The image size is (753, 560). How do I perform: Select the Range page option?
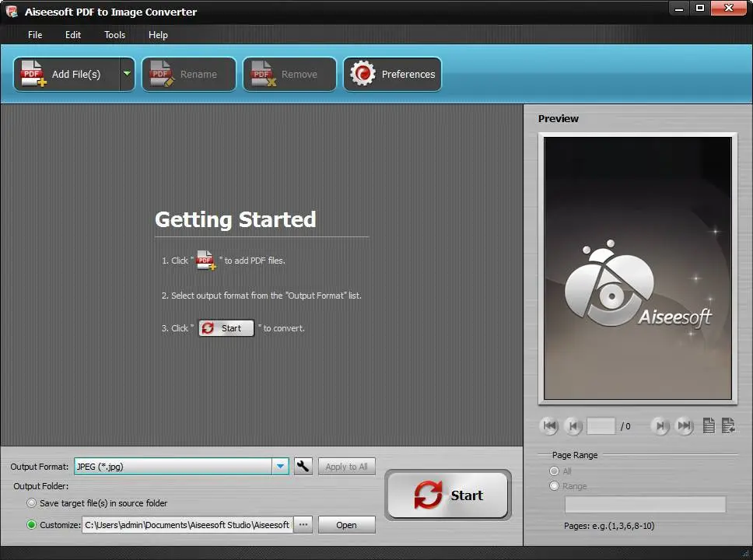pos(552,486)
